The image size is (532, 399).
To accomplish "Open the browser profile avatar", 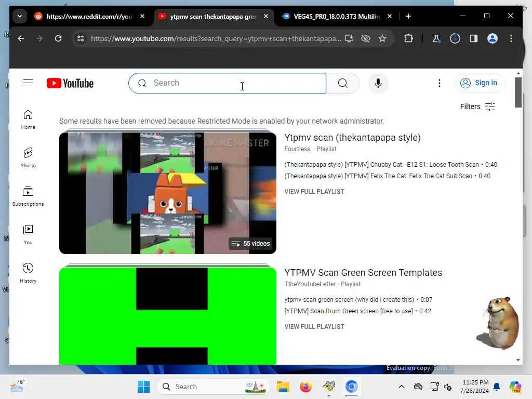I will 493,38.
